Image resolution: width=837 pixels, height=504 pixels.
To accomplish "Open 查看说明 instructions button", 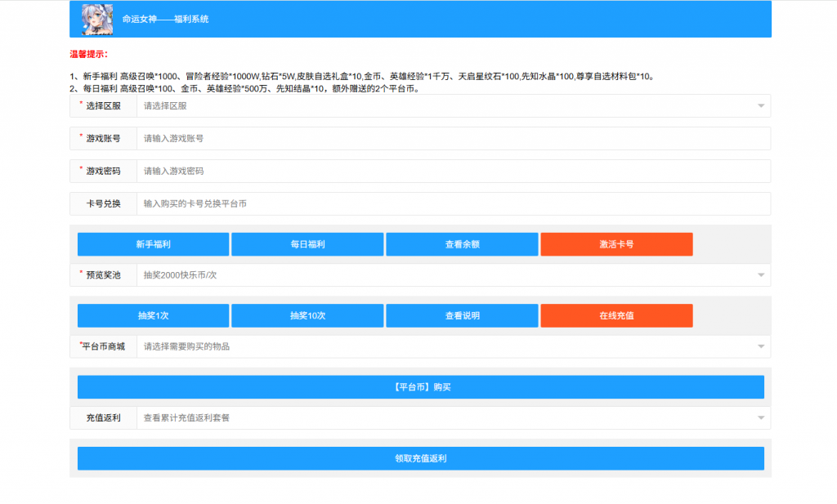I will pyautogui.click(x=462, y=316).
